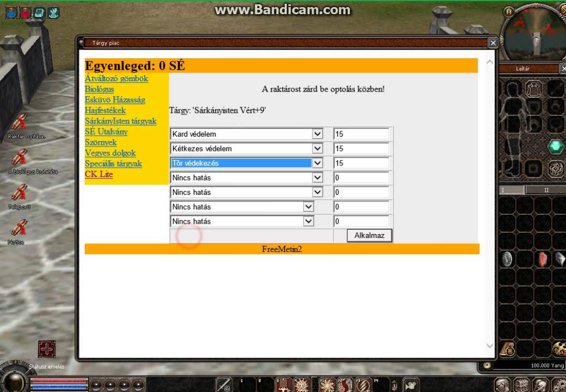Click the Teleport scroll icon
The height and width of the screenshot is (392, 566).
(x=19, y=193)
